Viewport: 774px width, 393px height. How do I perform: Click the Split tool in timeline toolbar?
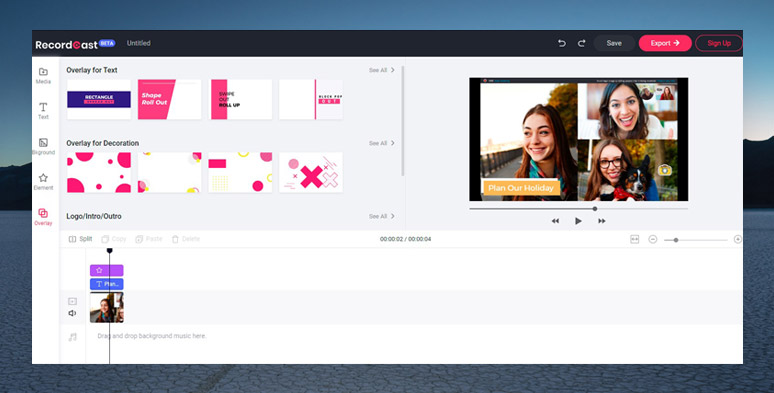click(80, 239)
